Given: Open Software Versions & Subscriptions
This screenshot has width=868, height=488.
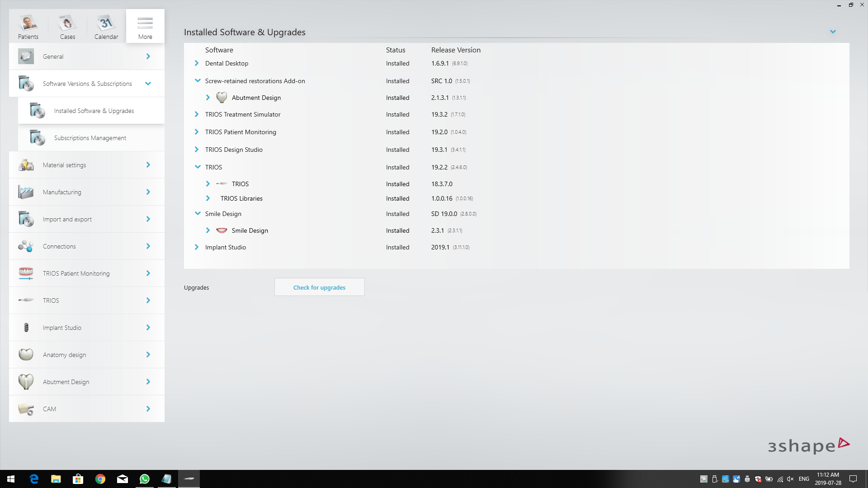Looking at the screenshot, I should (x=87, y=83).
